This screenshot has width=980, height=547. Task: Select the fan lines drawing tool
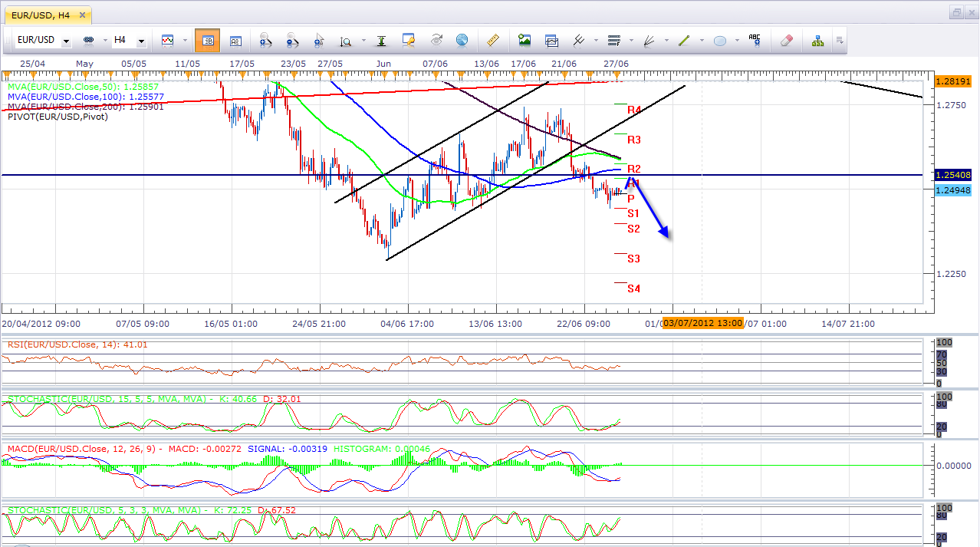(649, 40)
